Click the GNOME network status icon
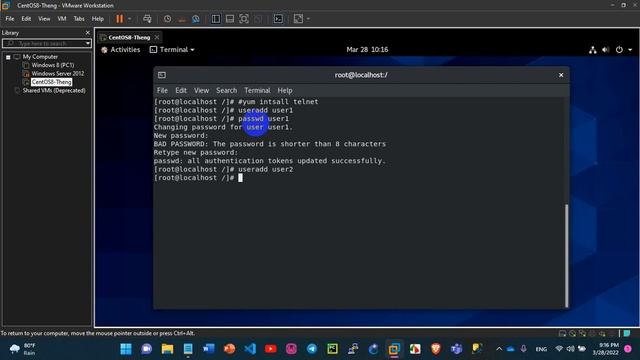This screenshot has height=360, width=640. 593,50
